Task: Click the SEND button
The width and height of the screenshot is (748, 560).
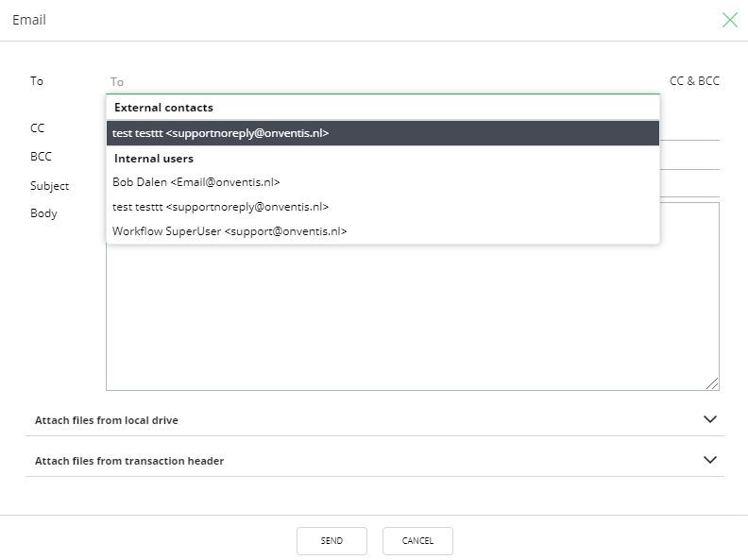Action: pos(331,540)
